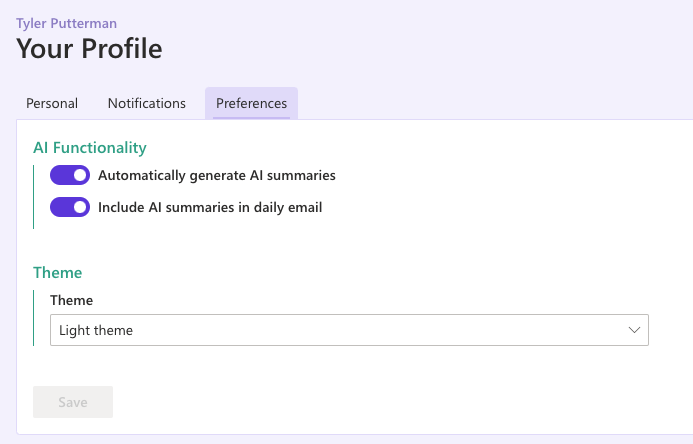Click the disabled Save button

[x=73, y=402]
